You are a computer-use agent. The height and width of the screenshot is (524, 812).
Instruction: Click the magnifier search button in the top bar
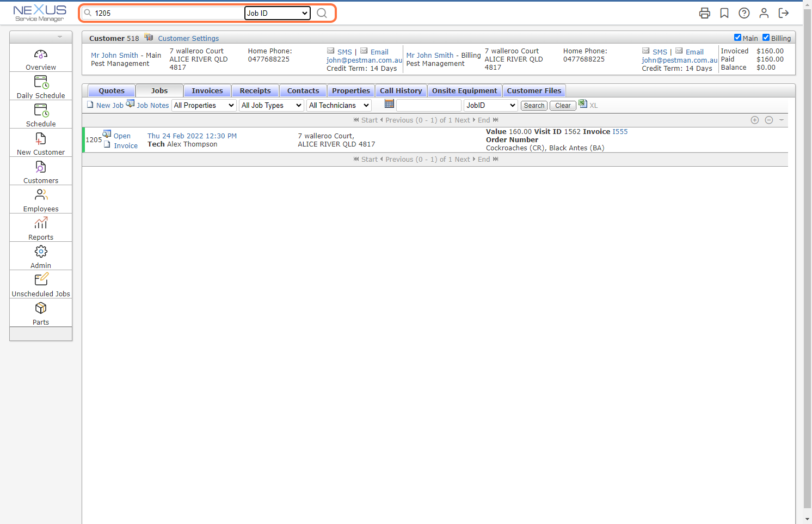coord(322,13)
